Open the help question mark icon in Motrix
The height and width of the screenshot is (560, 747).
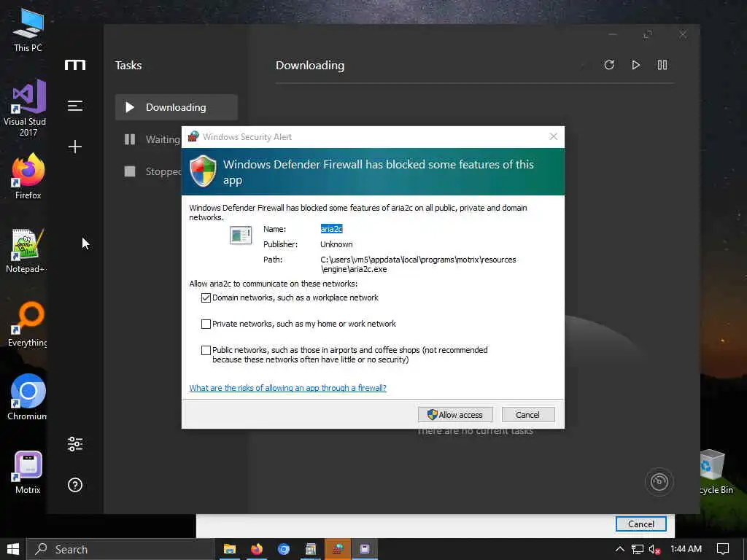75,485
